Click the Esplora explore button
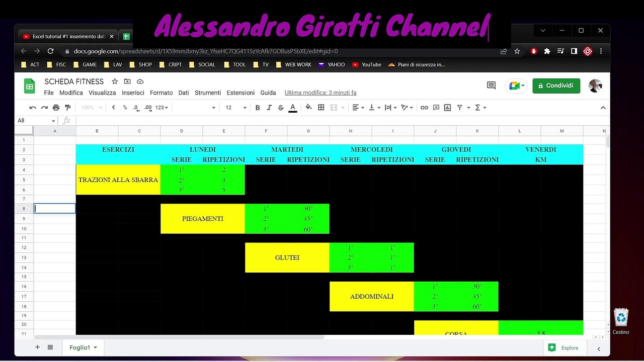 click(566, 348)
